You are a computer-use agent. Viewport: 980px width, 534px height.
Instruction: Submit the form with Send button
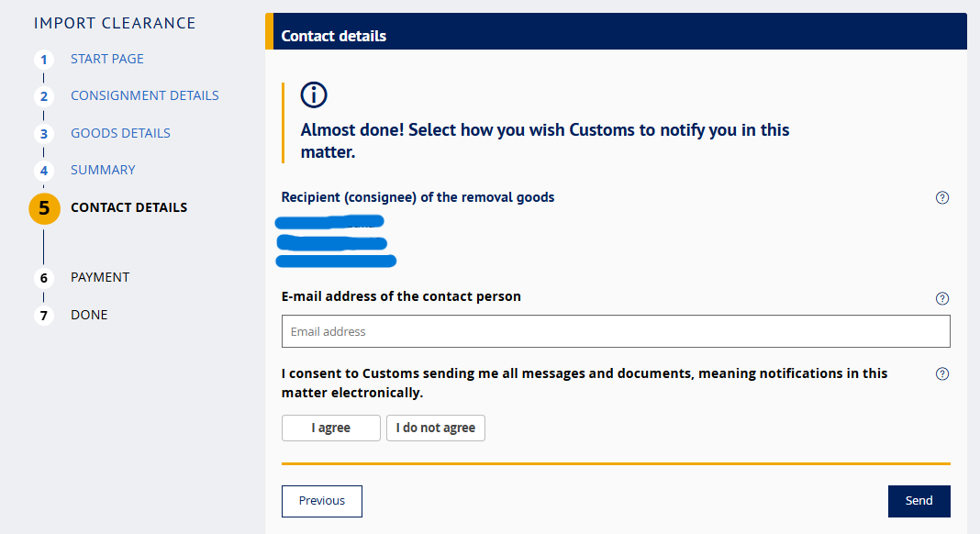click(x=919, y=501)
